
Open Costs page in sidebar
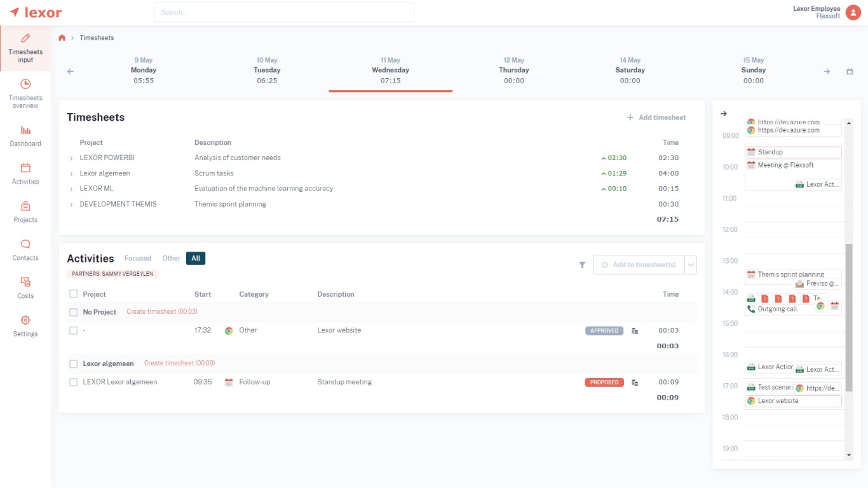tap(25, 288)
